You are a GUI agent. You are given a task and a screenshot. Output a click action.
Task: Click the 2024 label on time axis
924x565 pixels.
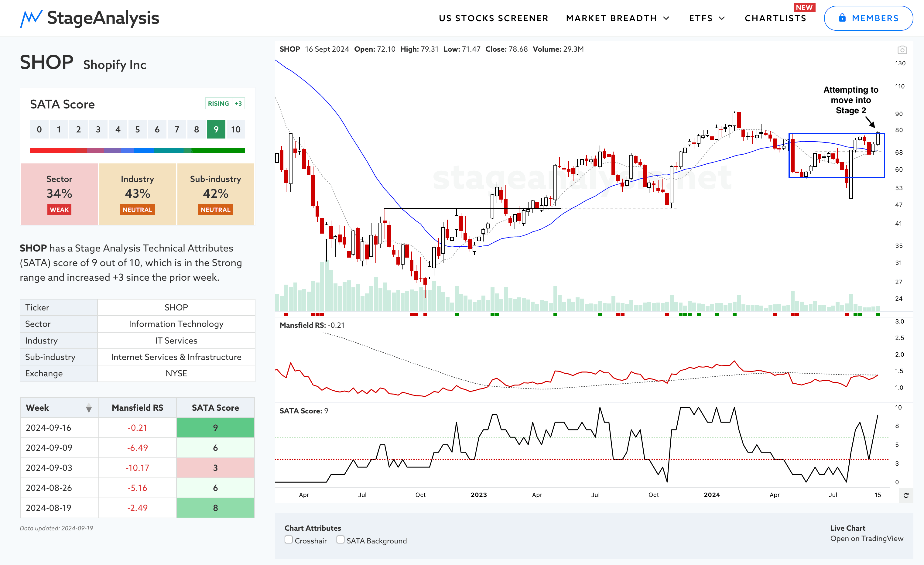click(712, 495)
